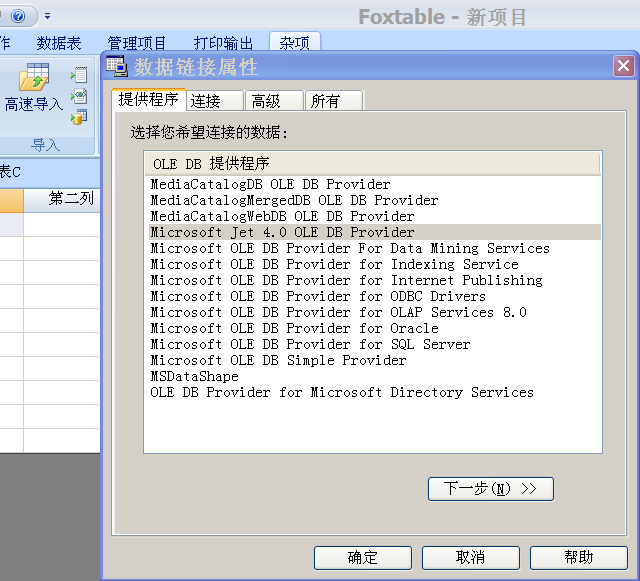
Task: Click the 确定 button
Action: point(362,557)
